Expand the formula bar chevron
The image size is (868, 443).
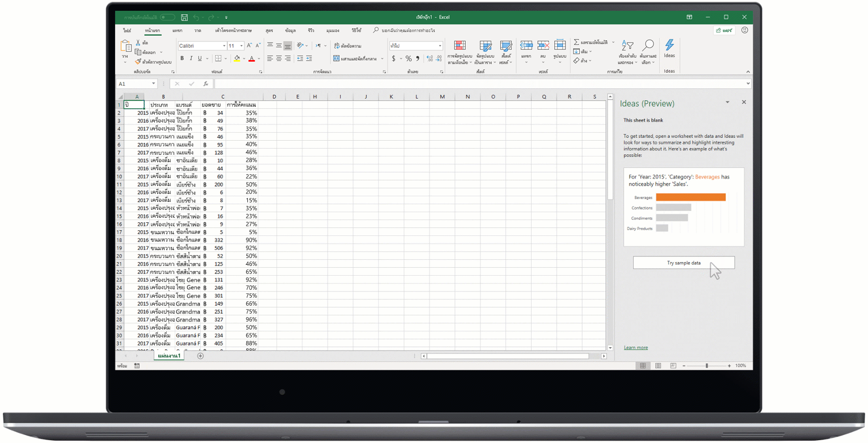(x=749, y=83)
